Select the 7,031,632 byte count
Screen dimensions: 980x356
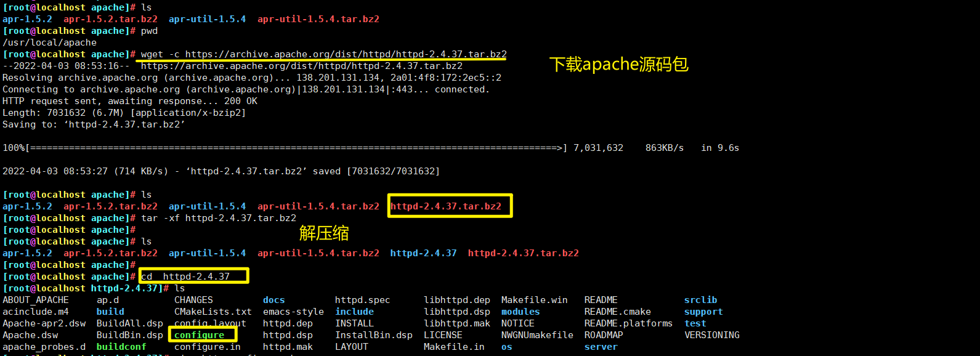coord(598,148)
